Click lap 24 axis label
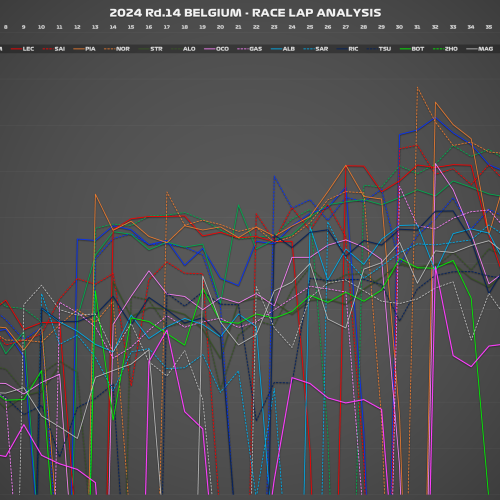This screenshot has height=500, width=500. 292,27
